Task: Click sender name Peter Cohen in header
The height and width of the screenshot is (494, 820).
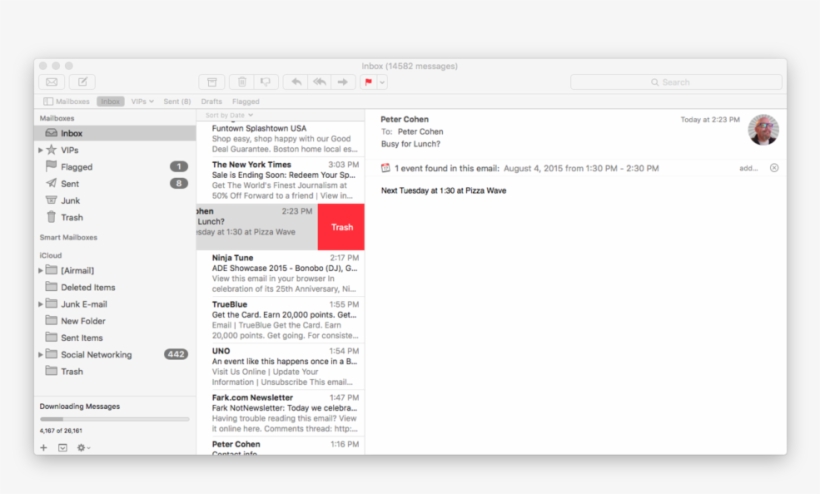Action: coord(404,119)
